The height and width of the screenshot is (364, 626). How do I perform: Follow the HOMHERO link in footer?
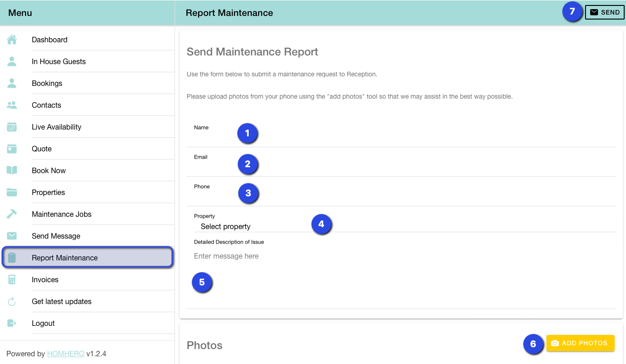[65, 354]
